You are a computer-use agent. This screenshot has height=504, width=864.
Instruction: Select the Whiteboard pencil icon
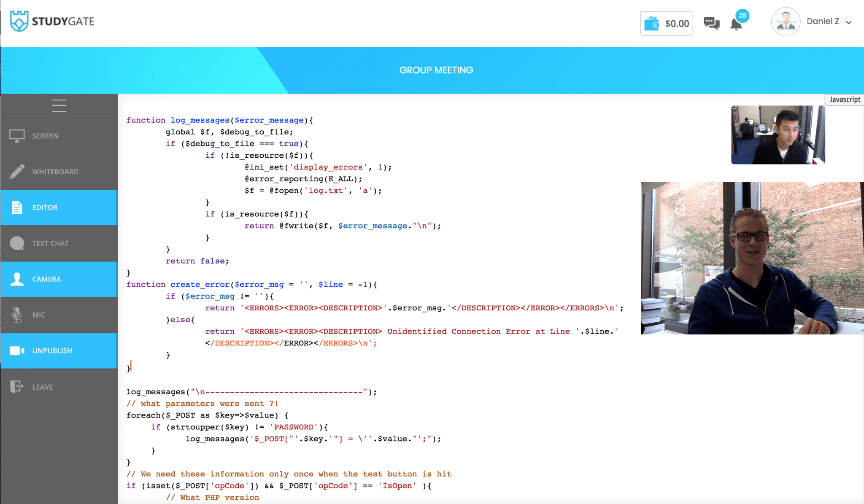coord(17,172)
